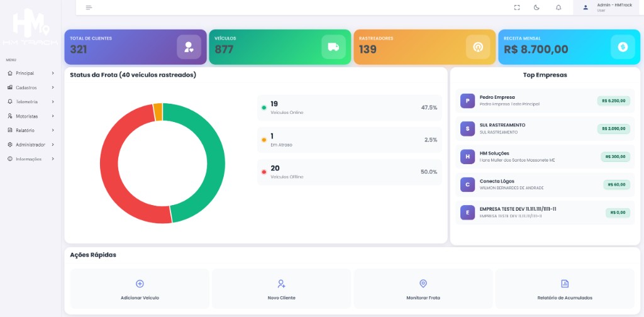Screen dimensions: 644x317
Task: Open the Administrador menu item
Action: point(31,145)
